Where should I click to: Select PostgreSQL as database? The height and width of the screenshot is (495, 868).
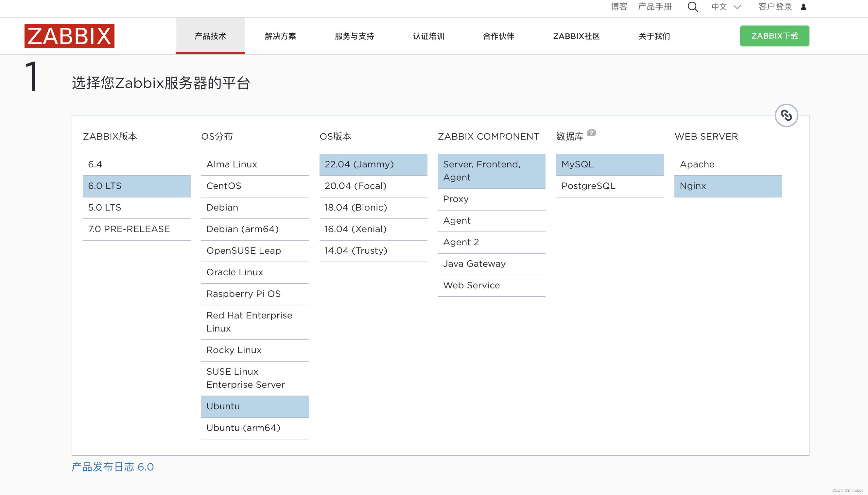coord(588,185)
